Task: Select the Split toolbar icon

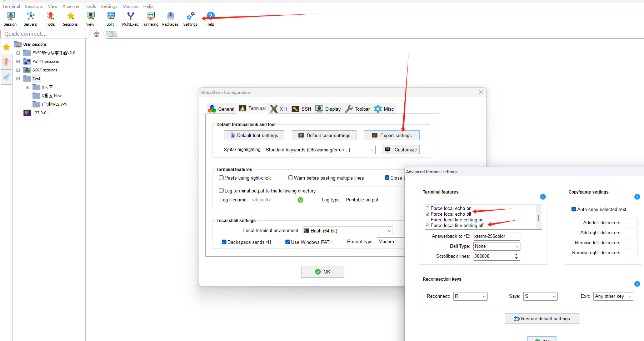Action: [x=110, y=19]
